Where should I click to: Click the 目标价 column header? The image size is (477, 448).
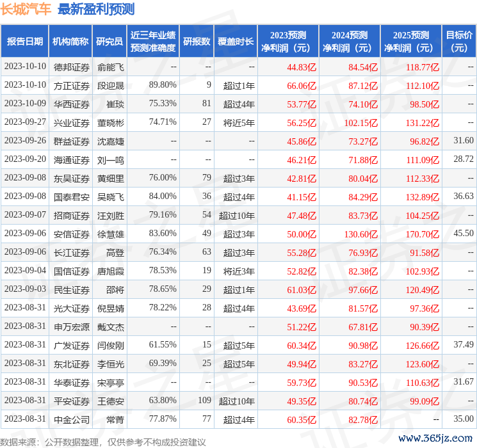(x=458, y=42)
